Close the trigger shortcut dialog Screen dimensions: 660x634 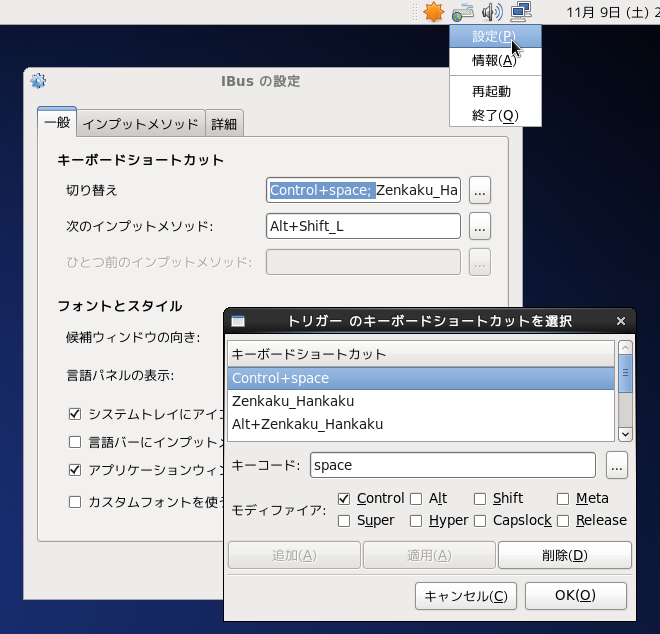coord(620,321)
